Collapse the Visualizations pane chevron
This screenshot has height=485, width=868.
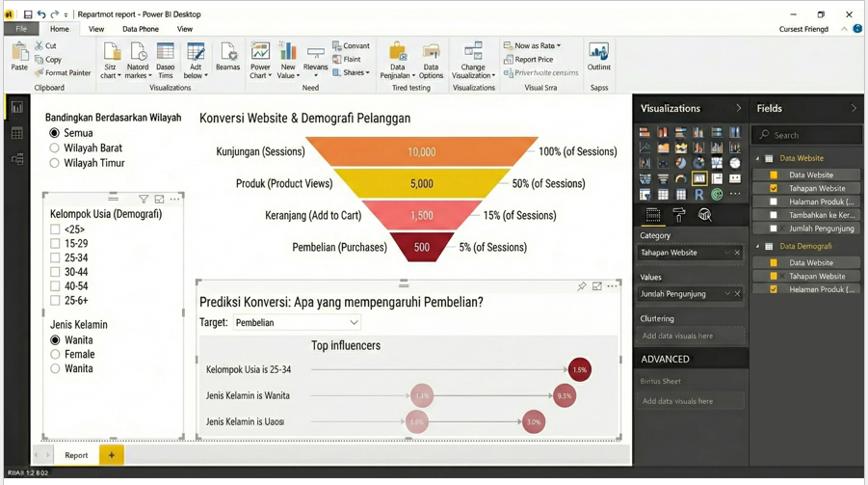pos(739,109)
